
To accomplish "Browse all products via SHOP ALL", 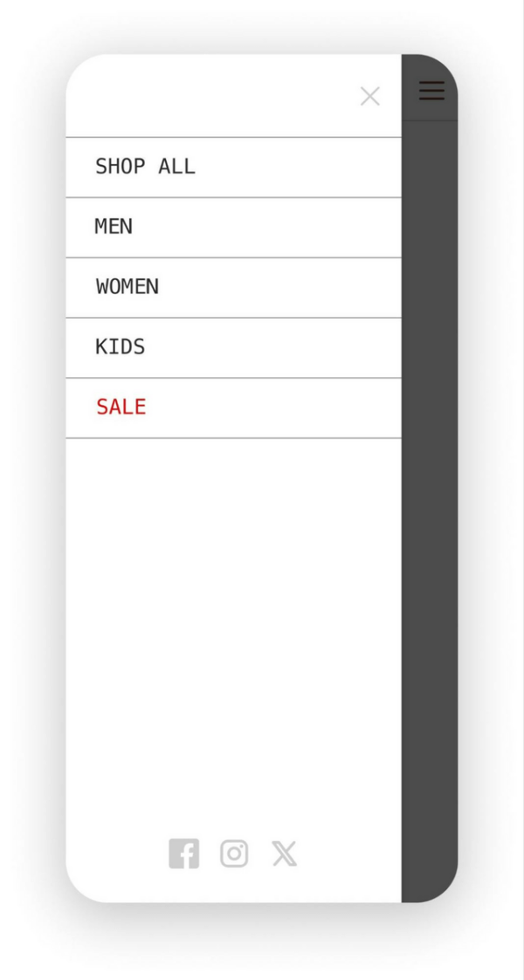I will [146, 167].
